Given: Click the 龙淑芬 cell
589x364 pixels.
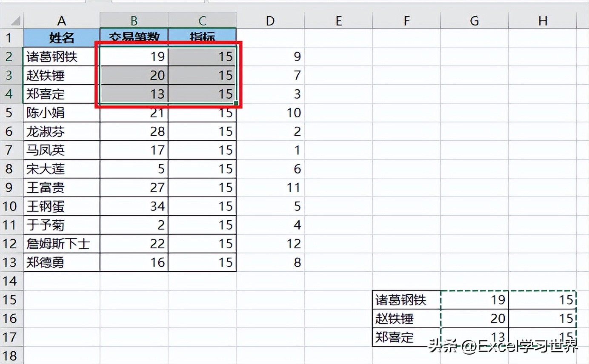Looking at the screenshot, I should [62, 131].
